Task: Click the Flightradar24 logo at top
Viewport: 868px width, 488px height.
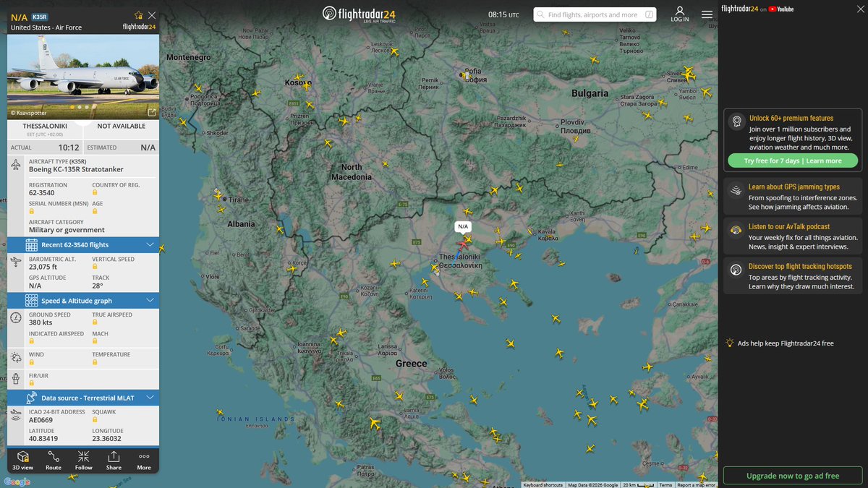Action: (x=359, y=14)
